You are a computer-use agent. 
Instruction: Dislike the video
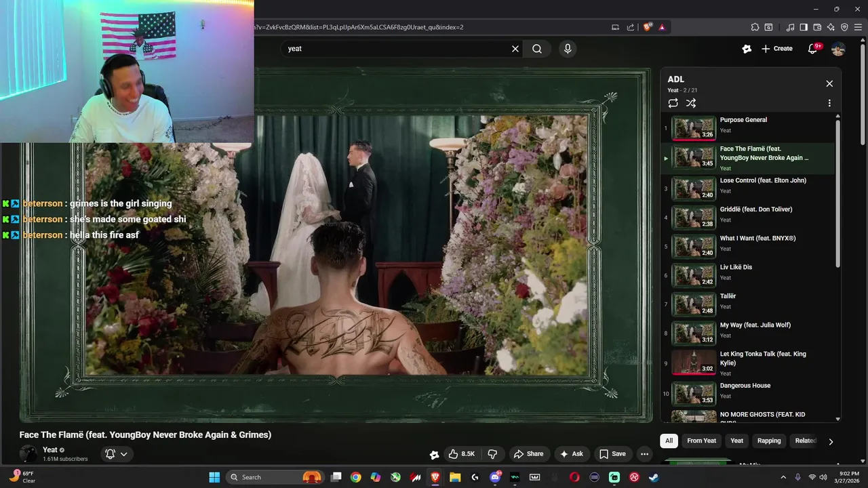[x=493, y=454]
